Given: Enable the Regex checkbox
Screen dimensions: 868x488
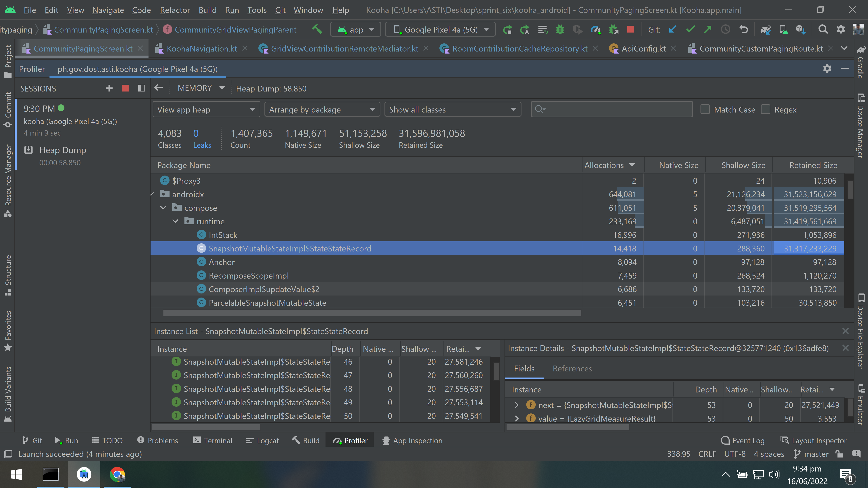Looking at the screenshot, I should coord(766,109).
